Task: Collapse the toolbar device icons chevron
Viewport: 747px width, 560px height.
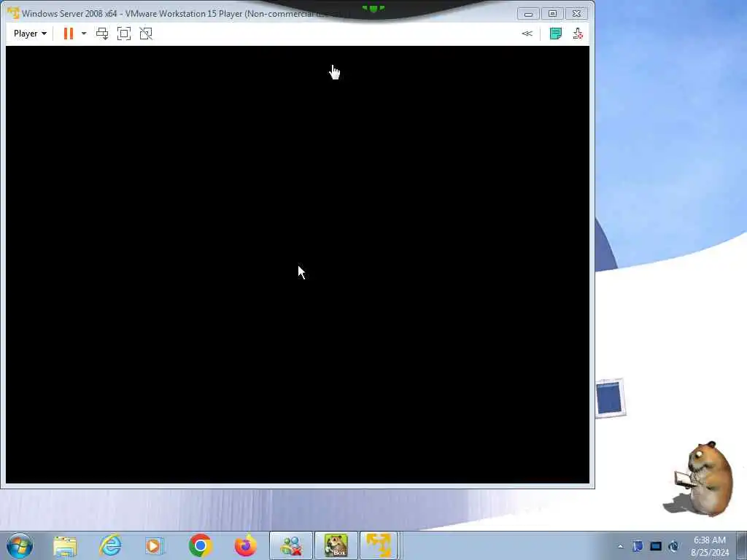Action: click(x=527, y=34)
